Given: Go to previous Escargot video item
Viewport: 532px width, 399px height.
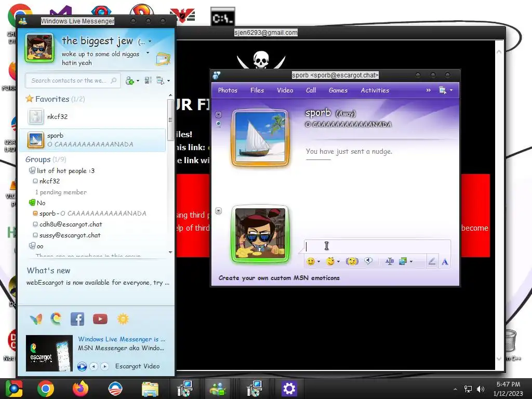Looking at the screenshot, I should 94,366.
